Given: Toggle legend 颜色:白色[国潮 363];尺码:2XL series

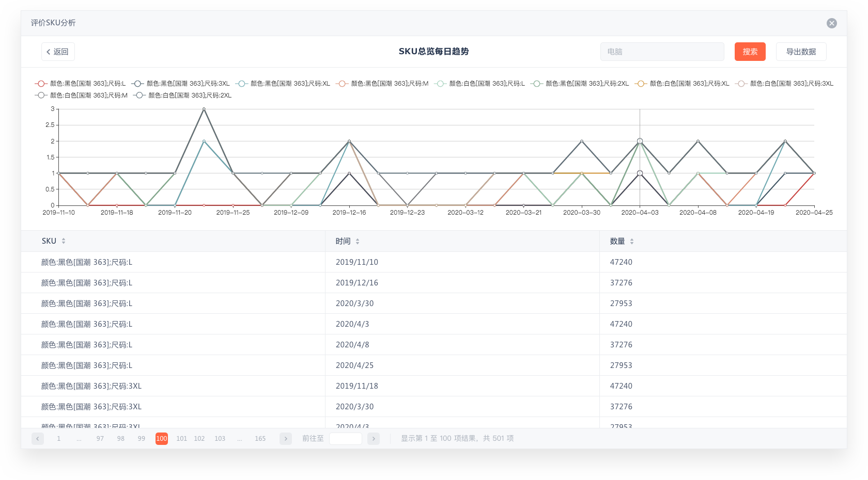Looking at the screenshot, I should (182, 95).
